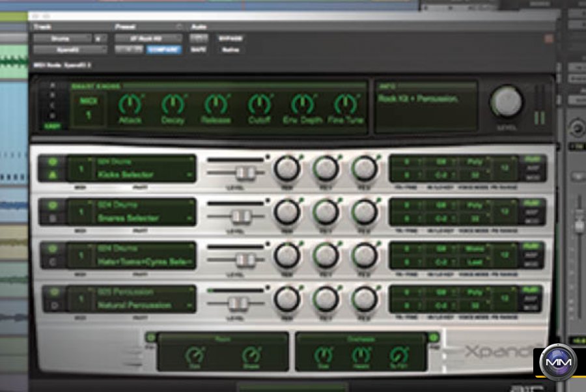Image resolution: width=586 pixels, height=392 pixels.
Task: Open the Kicks Selector patch dropdown
Action: (145, 175)
